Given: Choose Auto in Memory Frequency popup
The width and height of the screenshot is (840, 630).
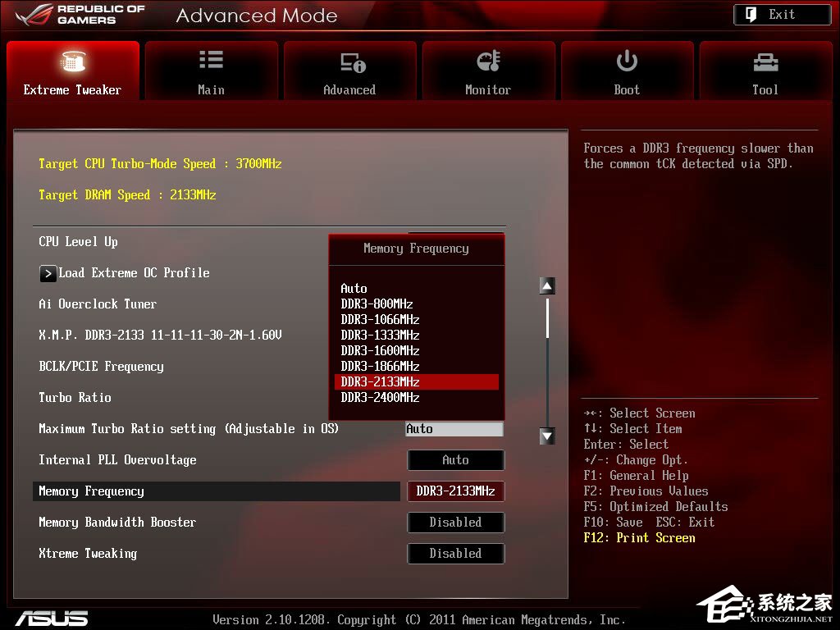Looking at the screenshot, I should (354, 289).
